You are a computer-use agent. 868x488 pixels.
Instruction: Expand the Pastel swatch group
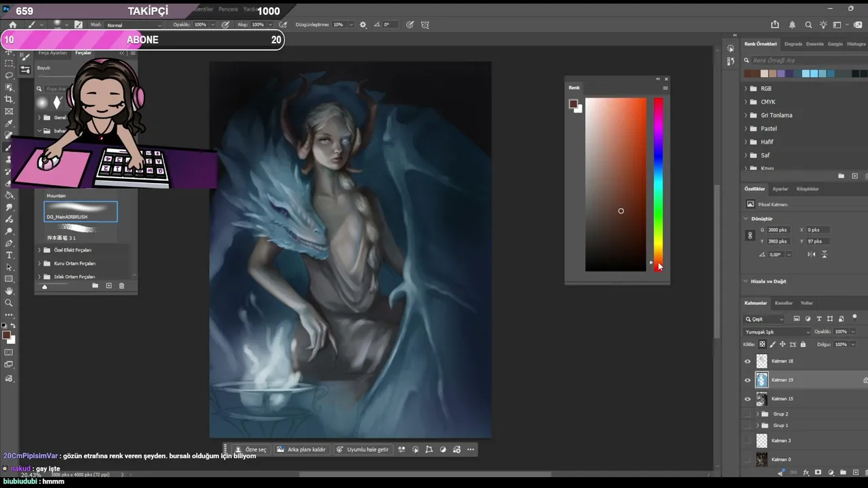tap(746, 129)
